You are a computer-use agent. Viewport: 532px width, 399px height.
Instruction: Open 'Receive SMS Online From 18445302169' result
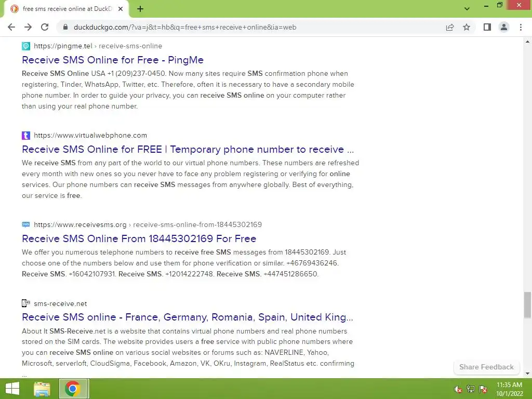click(x=139, y=238)
